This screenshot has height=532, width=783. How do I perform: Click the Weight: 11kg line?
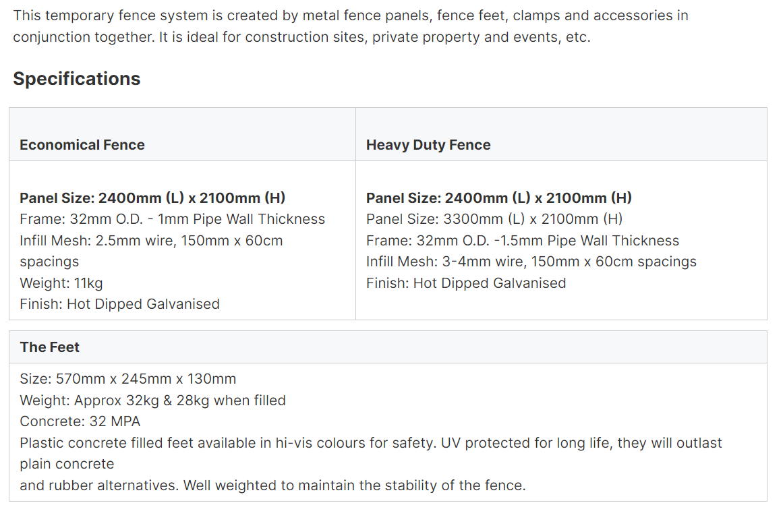click(x=61, y=283)
